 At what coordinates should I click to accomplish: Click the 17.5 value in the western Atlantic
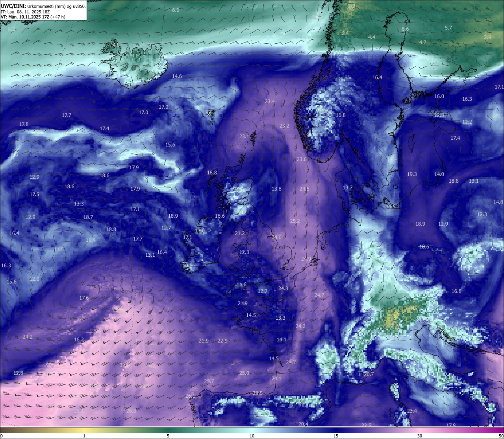point(34,194)
